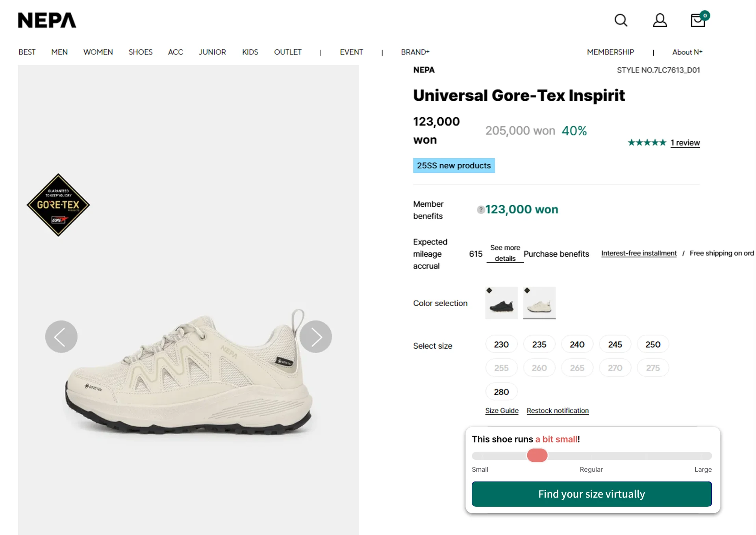Click the NEPA logo
Viewport: 756px width, 535px height.
click(x=47, y=20)
